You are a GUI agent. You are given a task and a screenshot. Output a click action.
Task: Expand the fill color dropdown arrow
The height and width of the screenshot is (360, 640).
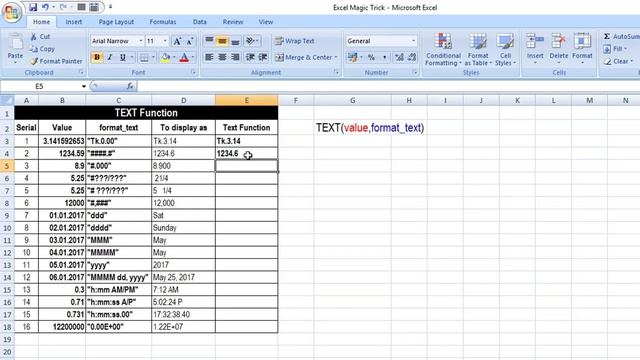point(174,58)
